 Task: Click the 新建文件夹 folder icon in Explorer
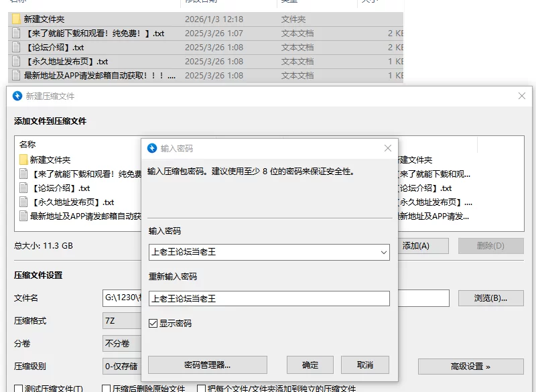pos(17,19)
